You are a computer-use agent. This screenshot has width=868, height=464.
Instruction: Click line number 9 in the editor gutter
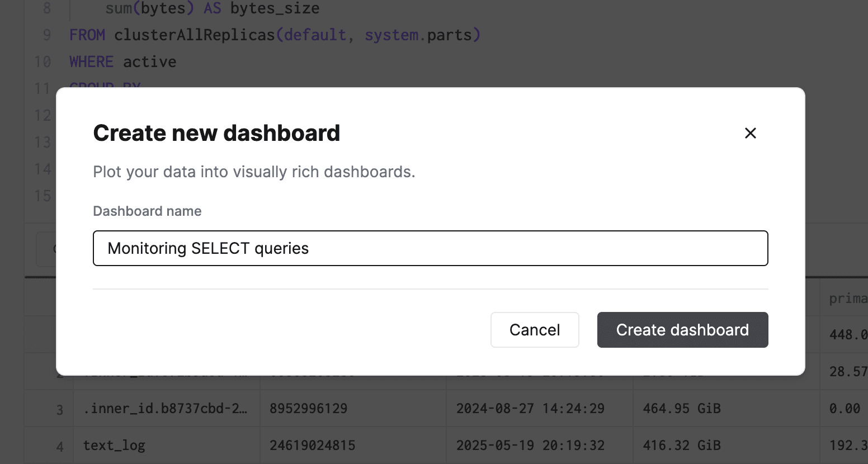(x=47, y=35)
